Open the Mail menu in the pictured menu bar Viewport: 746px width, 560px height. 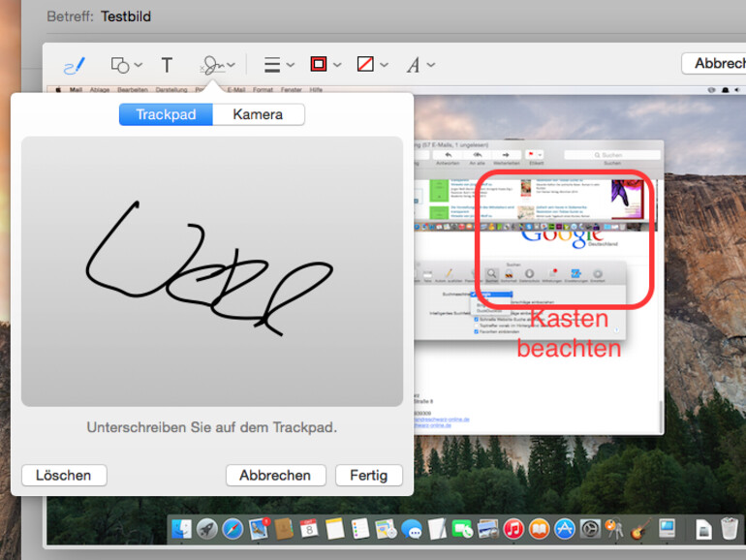[x=77, y=89]
